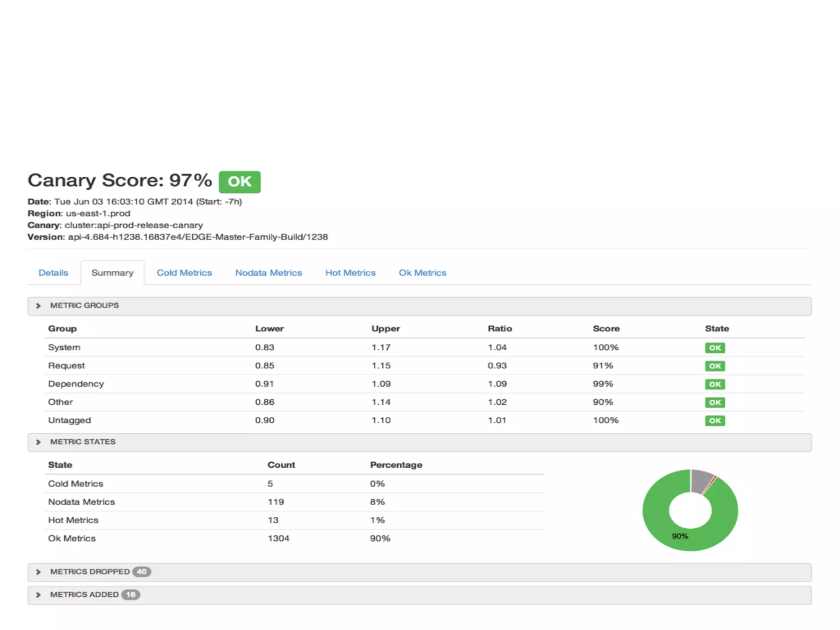Click the OK state badge for Untagged group
Screen dimensions: 840x630
(x=715, y=420)
